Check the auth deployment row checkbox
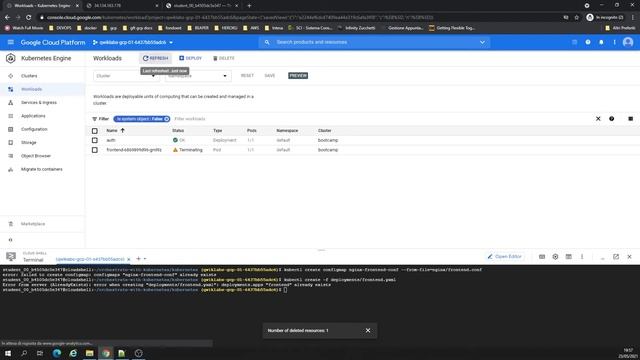 [95, 140]
